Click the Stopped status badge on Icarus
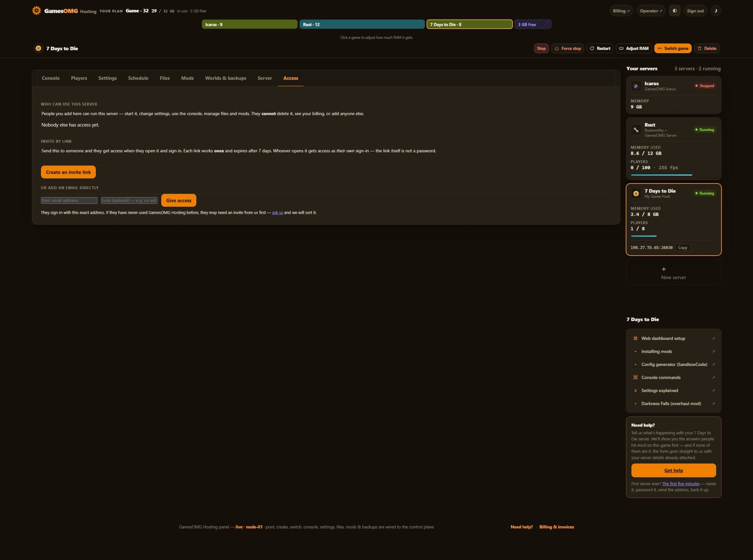This screenshot has width=753, height=560. [704, 86]
